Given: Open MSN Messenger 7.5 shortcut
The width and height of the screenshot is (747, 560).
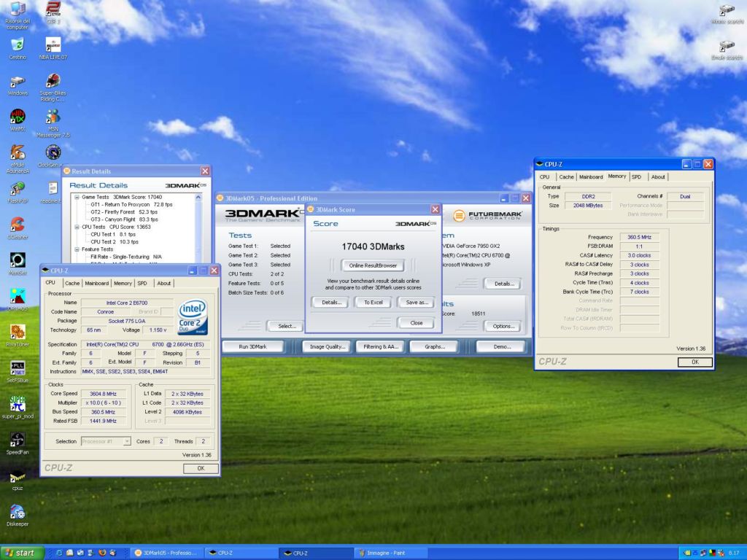Looking at the screenshot, I should coord(53,122).
